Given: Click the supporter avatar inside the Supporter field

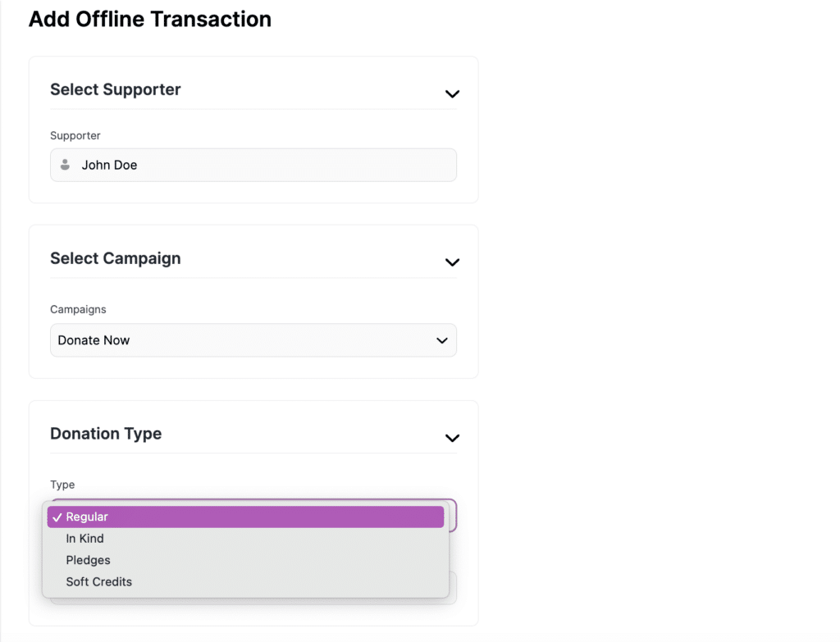Looking at the screenshot, I should point(65,164).
